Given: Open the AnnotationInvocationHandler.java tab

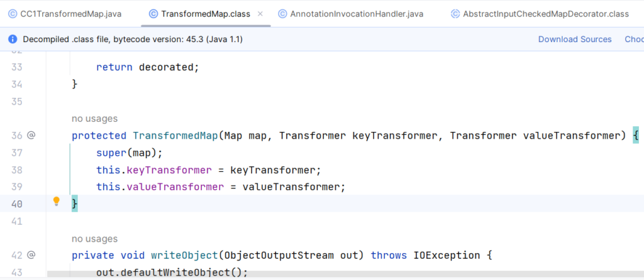Looking at the screenshot, I should [x=357, y=13].
